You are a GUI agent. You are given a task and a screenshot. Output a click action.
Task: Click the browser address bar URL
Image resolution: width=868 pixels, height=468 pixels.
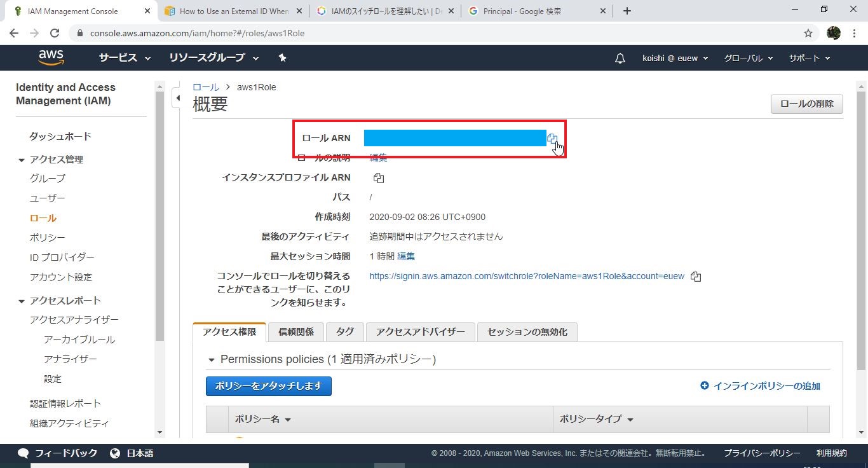point(197,33)
